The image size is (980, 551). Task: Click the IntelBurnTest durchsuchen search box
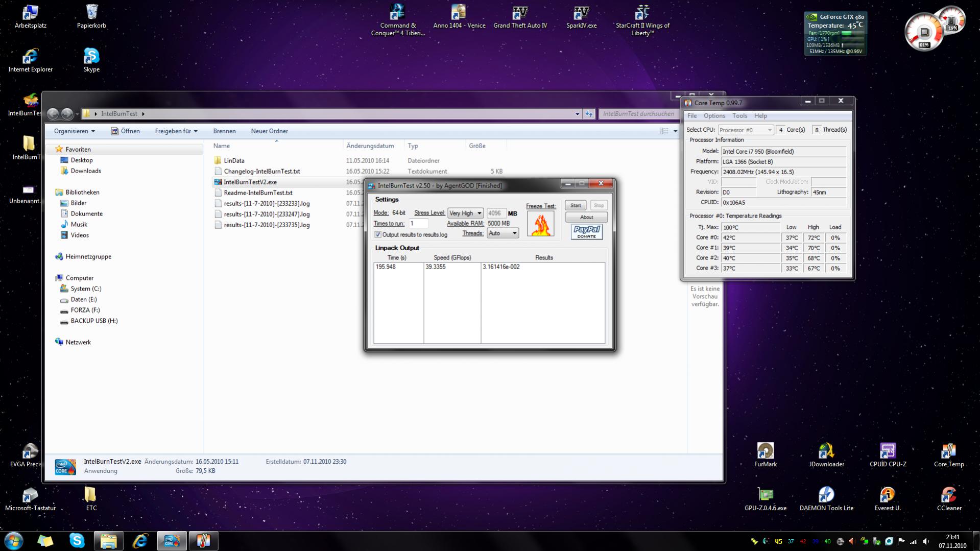coord(638,114)
